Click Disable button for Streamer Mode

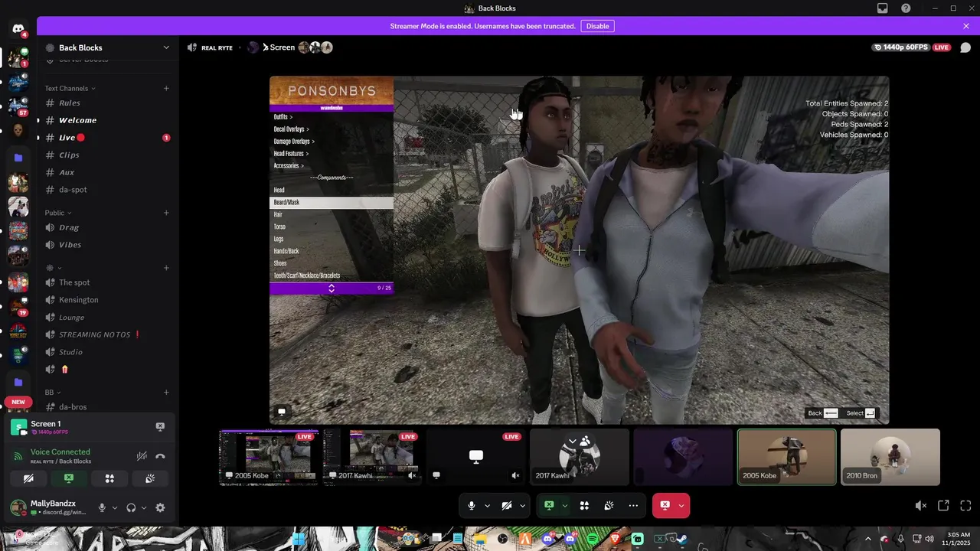(x=597, y=26)
